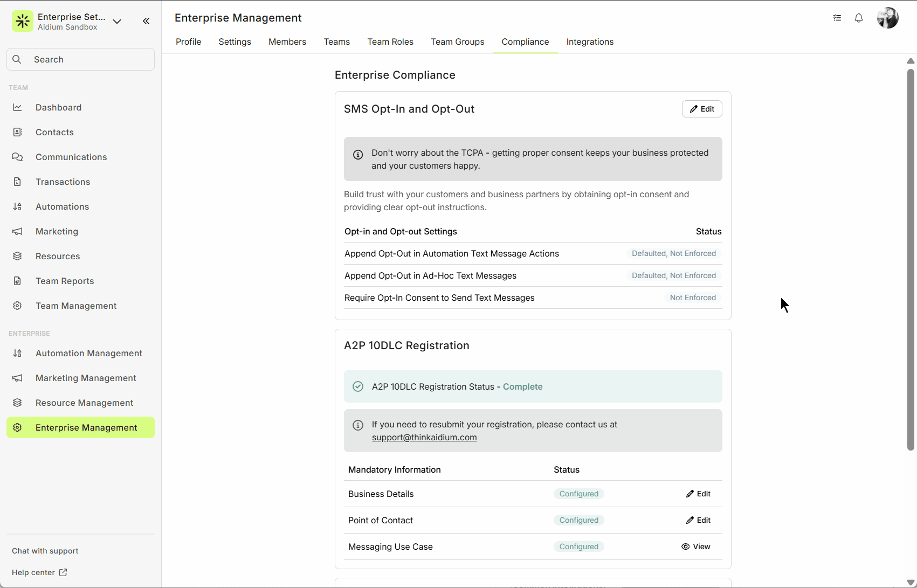Edit Business Details row
Image resolution: width=917 pixels, height=588 pixels.
click(x=698, y=494)
